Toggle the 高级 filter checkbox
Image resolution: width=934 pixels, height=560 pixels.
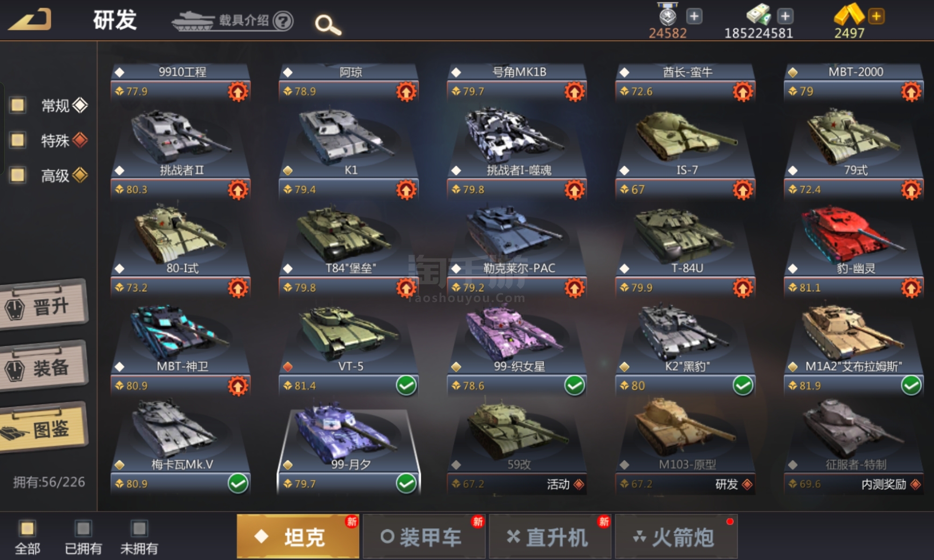(x=18, y=175)
